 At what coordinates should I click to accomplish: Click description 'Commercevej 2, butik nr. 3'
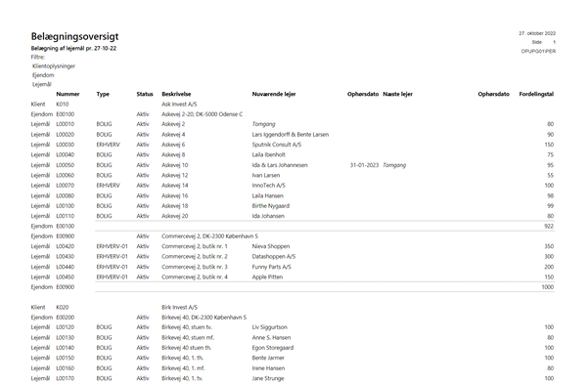pyautogui.click(x=195, y=267)
